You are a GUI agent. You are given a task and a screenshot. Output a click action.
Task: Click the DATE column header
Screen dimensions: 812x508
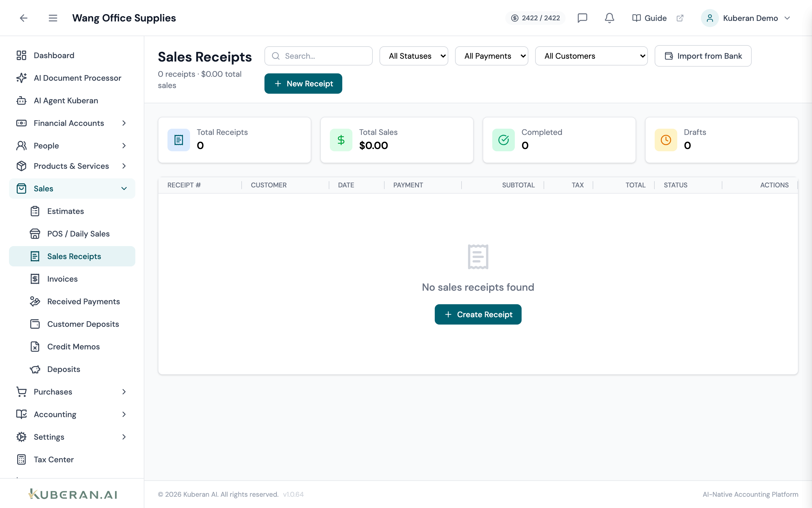[x=346, y=185]
